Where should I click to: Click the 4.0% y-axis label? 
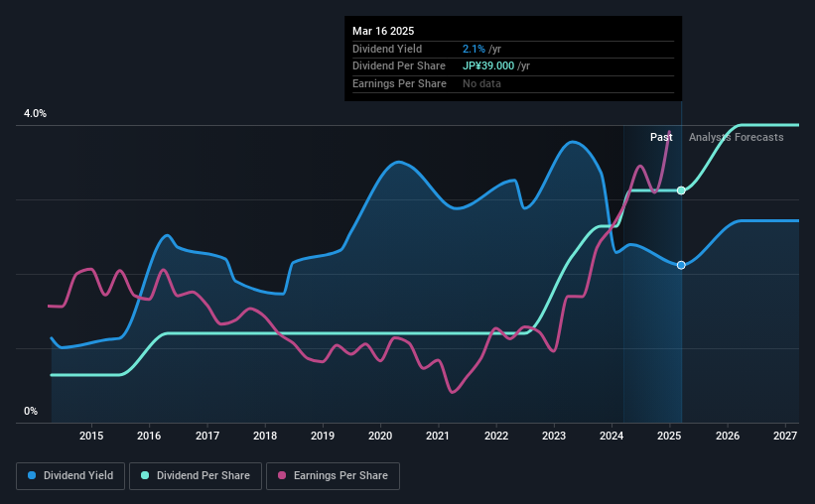click(x=35, y=113)
